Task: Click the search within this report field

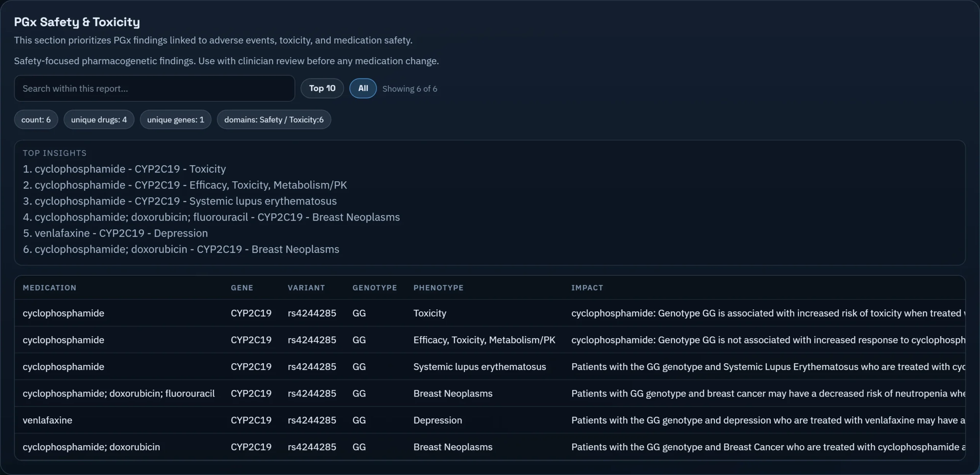Action: tap(154, 88)
